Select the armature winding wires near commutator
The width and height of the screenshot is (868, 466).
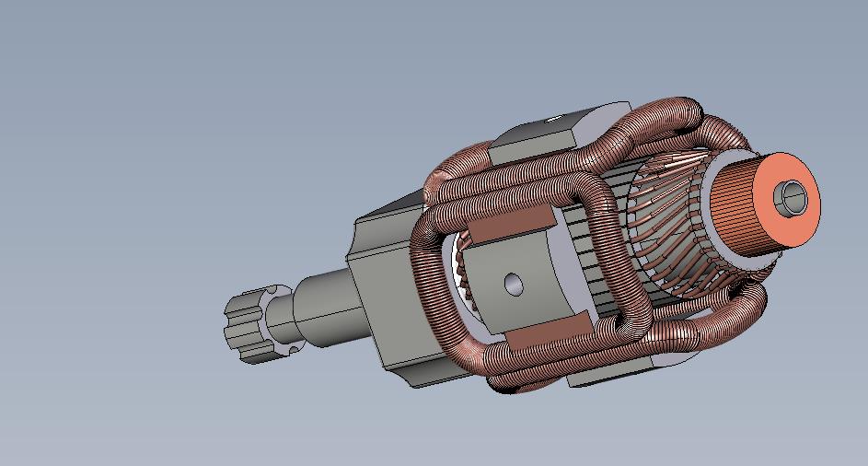pyautogui.click(x=667, y=222)
